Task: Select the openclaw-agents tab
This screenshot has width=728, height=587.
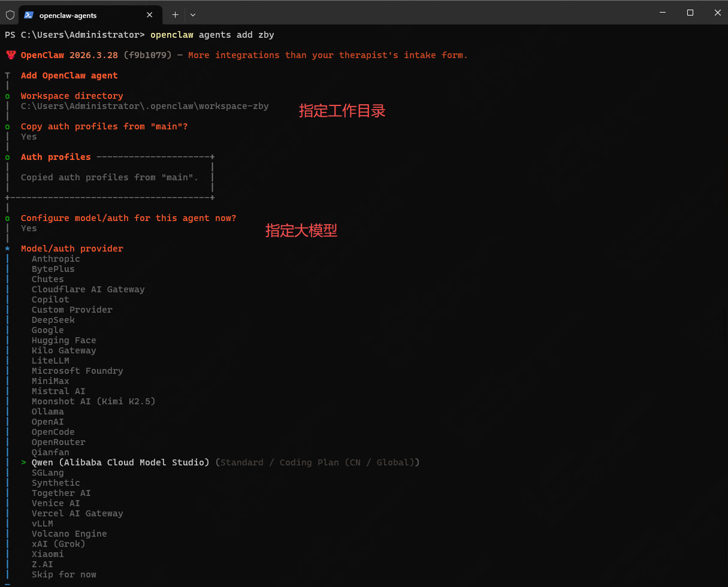Action: [90, 15]
